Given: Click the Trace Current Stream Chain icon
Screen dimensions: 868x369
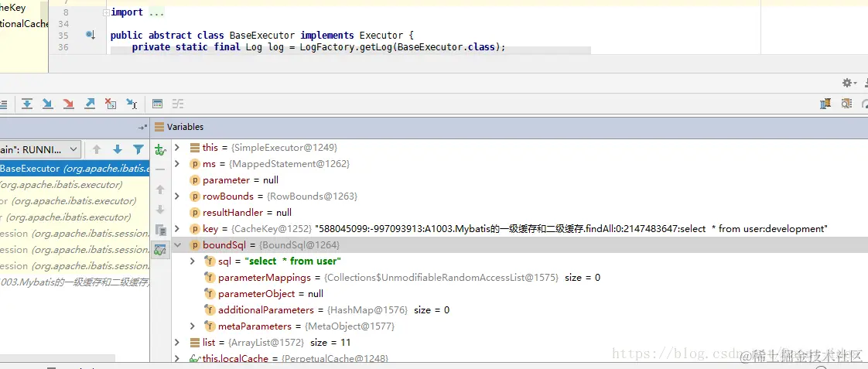Looking at the screenshot, I should click(178, 104).
